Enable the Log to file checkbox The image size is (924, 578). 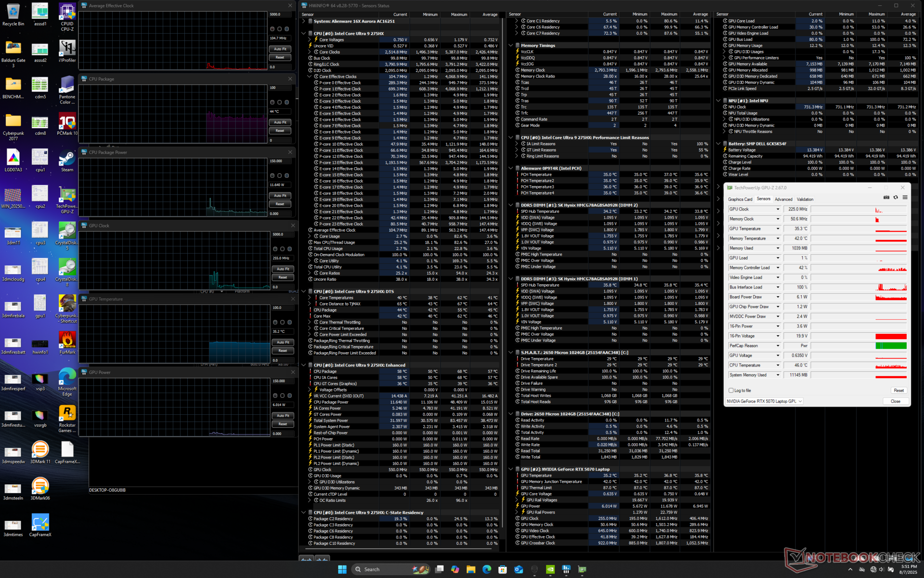731,391
